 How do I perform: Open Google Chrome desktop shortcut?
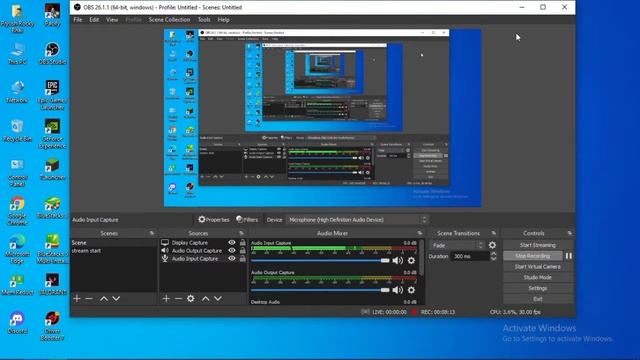tap(17, 211)
